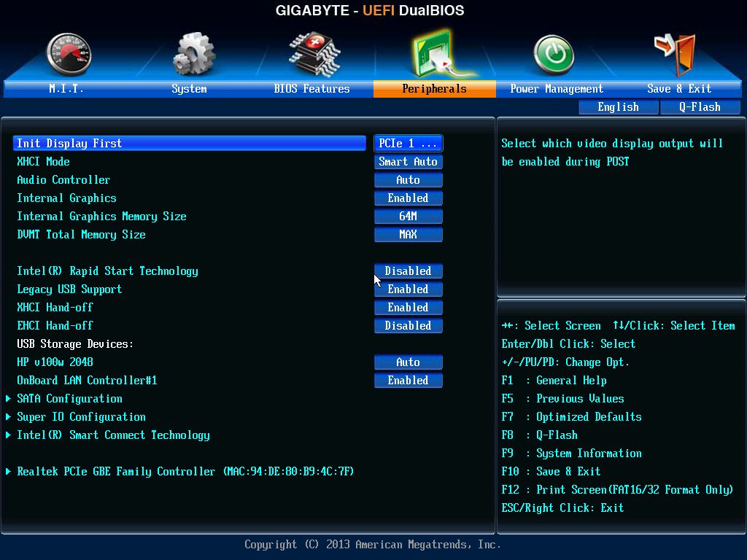The width and height of the screenshot is (747, 560).
Task: Click the F7 Optimized Defaults help line
Action: coord(572,416)
